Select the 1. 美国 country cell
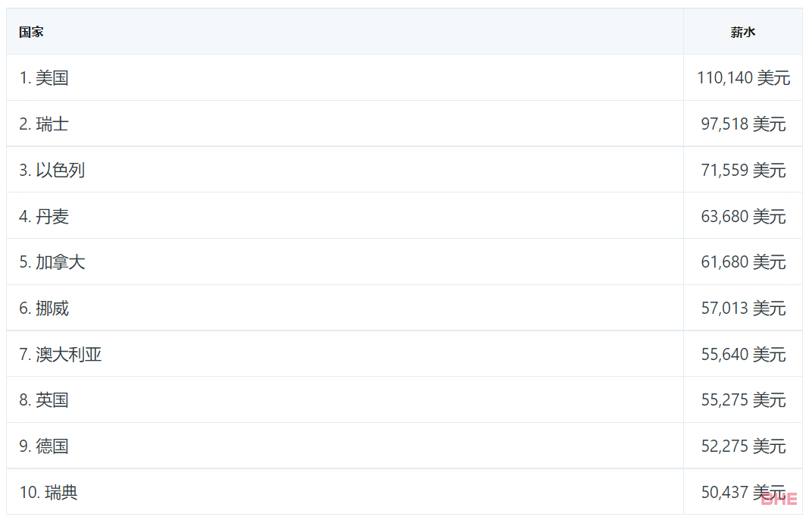Screen dimensions: 812x520 44,78
